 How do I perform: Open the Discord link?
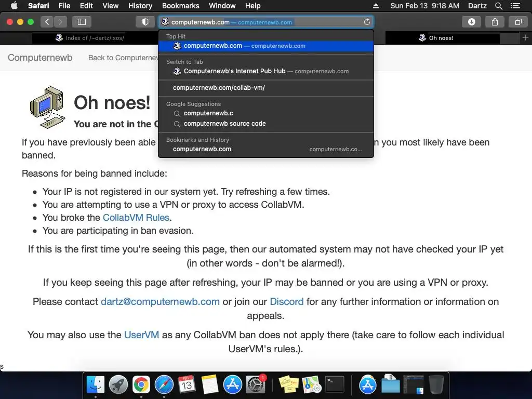pos(287,302)
